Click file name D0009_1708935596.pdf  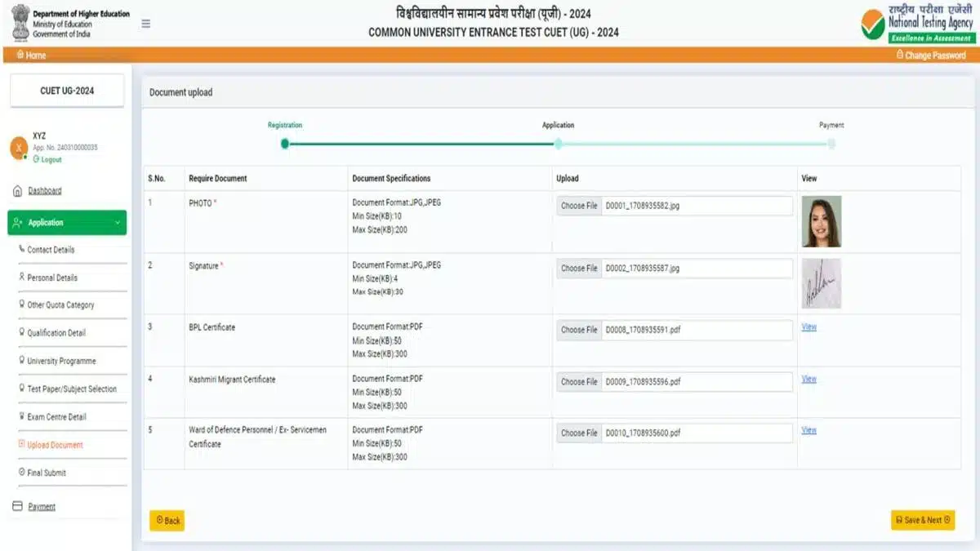[643, 382]
